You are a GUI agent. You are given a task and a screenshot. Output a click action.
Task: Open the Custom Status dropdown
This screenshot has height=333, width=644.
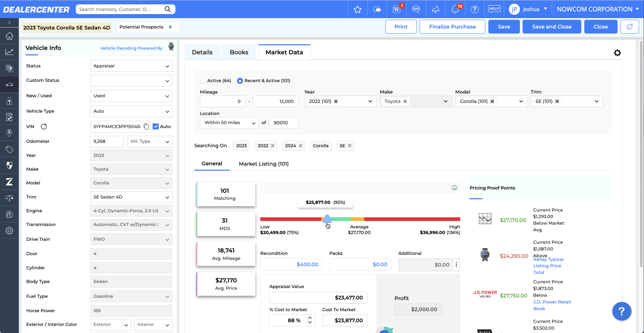coord(131,81)
